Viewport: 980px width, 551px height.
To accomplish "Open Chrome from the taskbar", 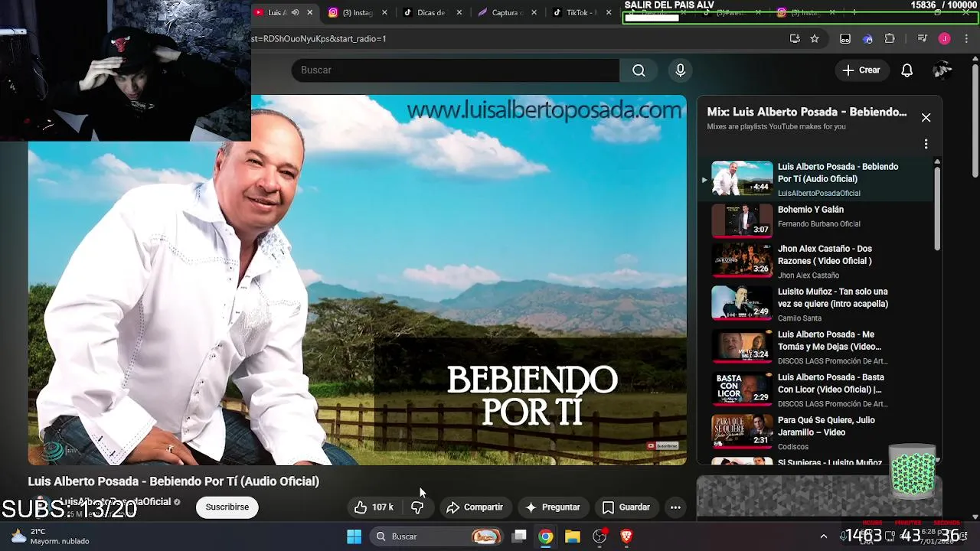I will [546, 536].
